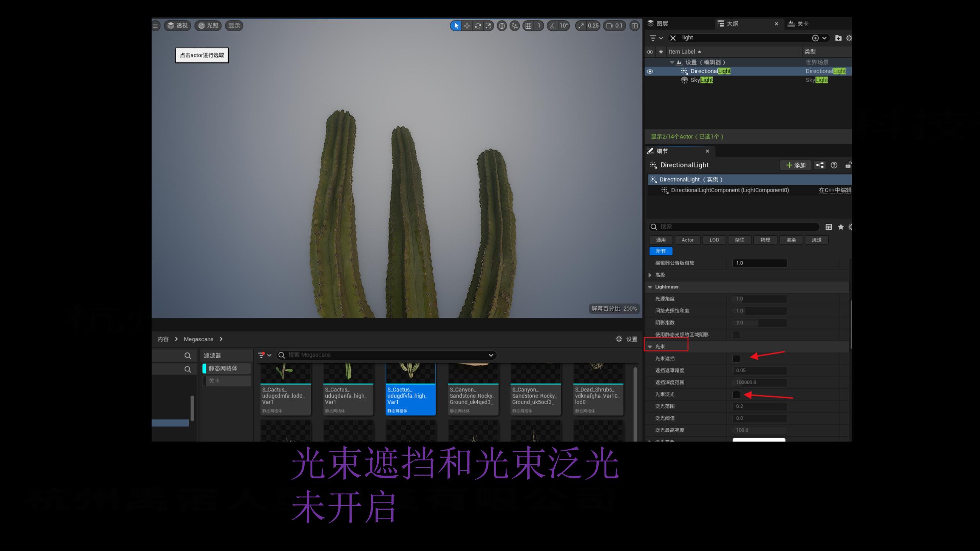Screen dimensions: 980x551
Task: Click the viewport layout maximize icon
Action: coord(635,26)
